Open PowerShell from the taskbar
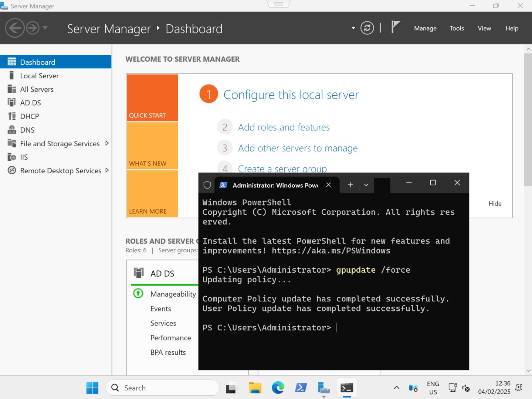Viewport: 532px width, 399px height. tap(301, 388)
